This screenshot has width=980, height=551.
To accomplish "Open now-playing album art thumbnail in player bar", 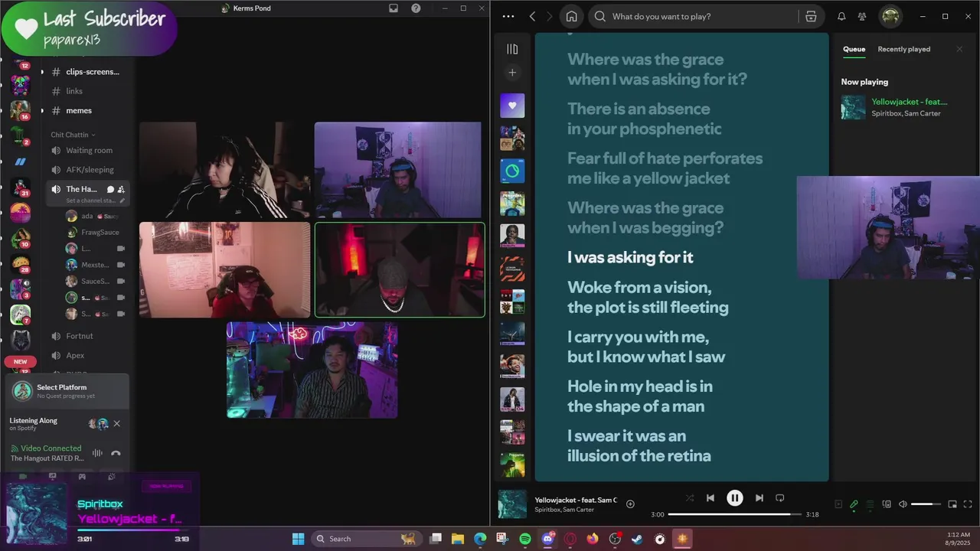I will coord(512,504).
